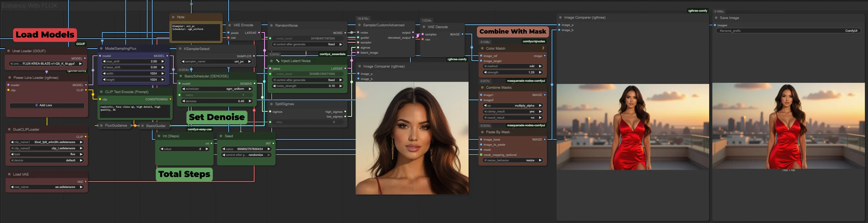Collapse the Load VAE node dot
The width and height of the screenshot is (868, 223).
10,174
